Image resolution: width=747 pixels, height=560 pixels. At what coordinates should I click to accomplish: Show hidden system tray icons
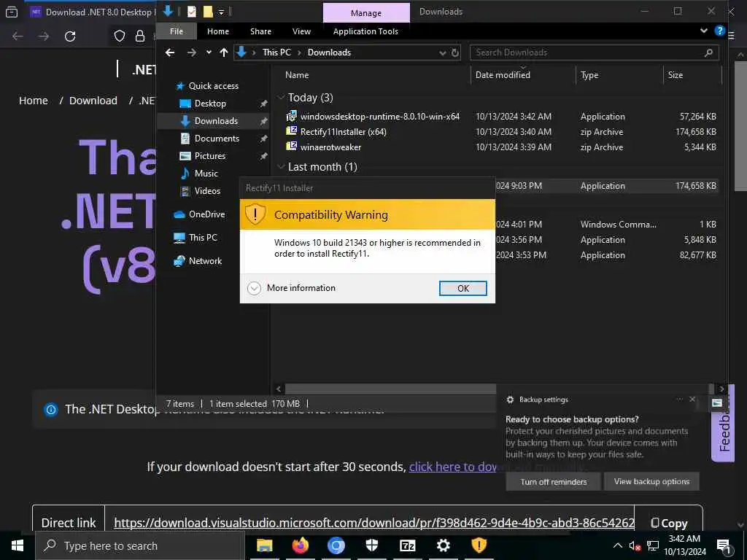[617, 545]
